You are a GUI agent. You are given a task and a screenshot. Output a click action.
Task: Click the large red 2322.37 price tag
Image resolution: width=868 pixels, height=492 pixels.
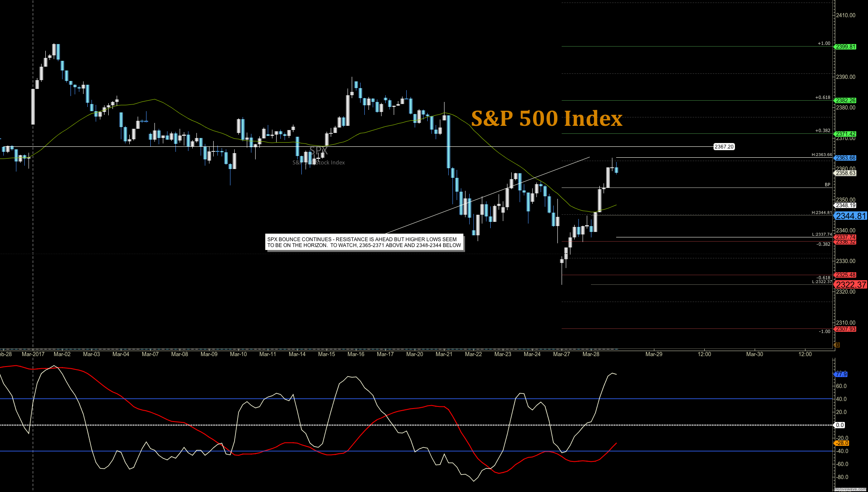click(x=850, y=284)
